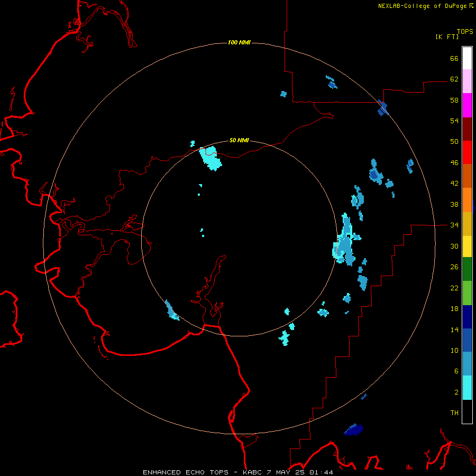
Task: Click the NEXLAB-College of DuPage credit text
Action: [422, 6]
